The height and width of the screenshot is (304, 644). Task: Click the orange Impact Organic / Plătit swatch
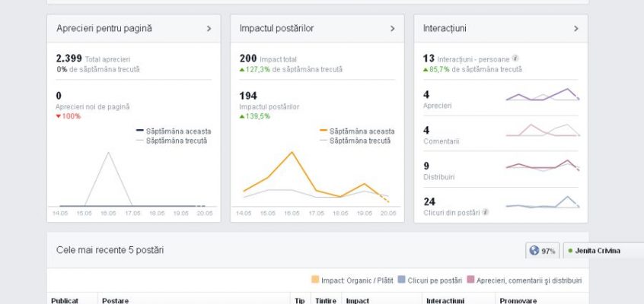tap(315, 280)
